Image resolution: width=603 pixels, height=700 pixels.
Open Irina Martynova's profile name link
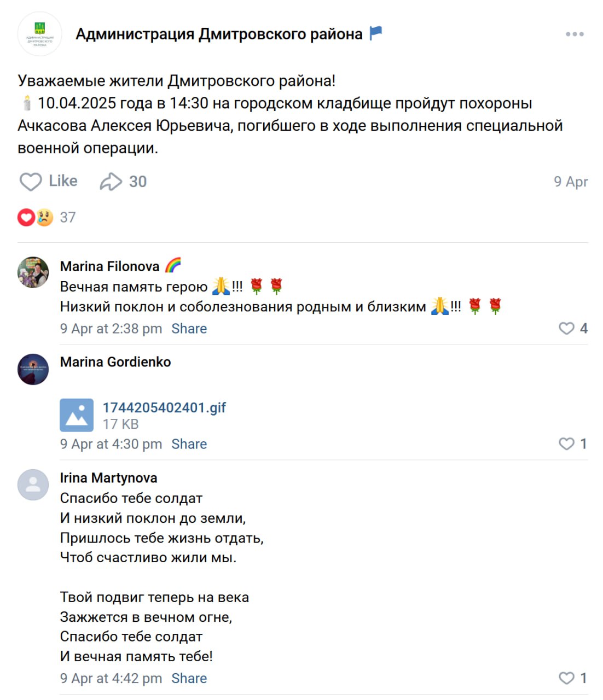108,478
